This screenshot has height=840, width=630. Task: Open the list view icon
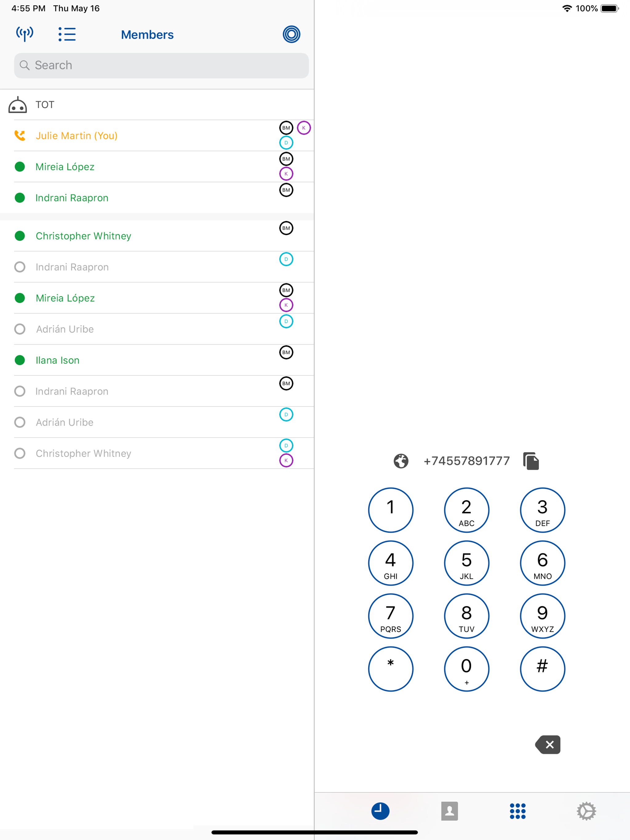click(67, 34)
